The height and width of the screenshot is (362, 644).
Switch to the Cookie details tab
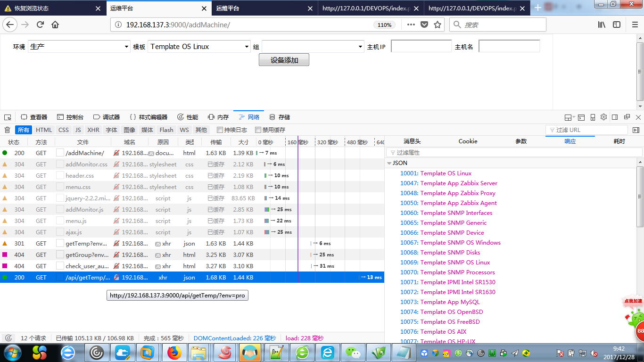coord(468,141)
